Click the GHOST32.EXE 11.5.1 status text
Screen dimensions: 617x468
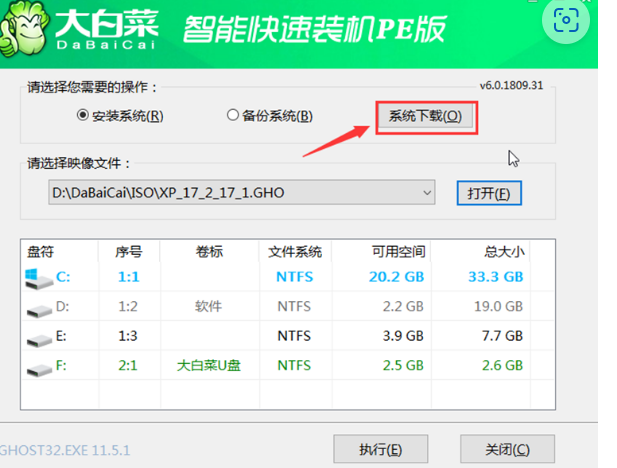(x=65, y=450)
